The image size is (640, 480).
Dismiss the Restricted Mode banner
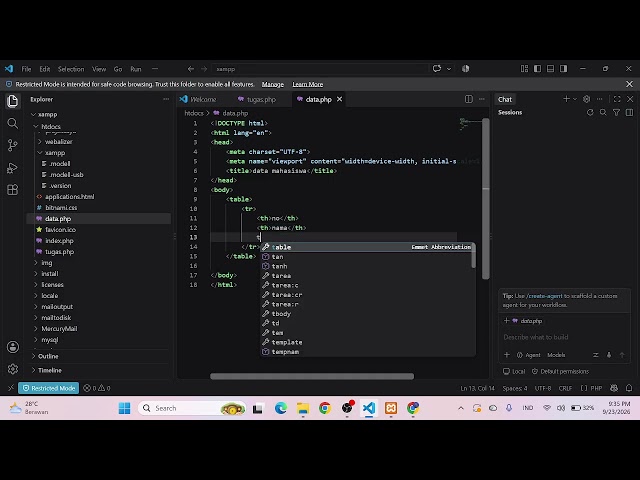point(629,84)
